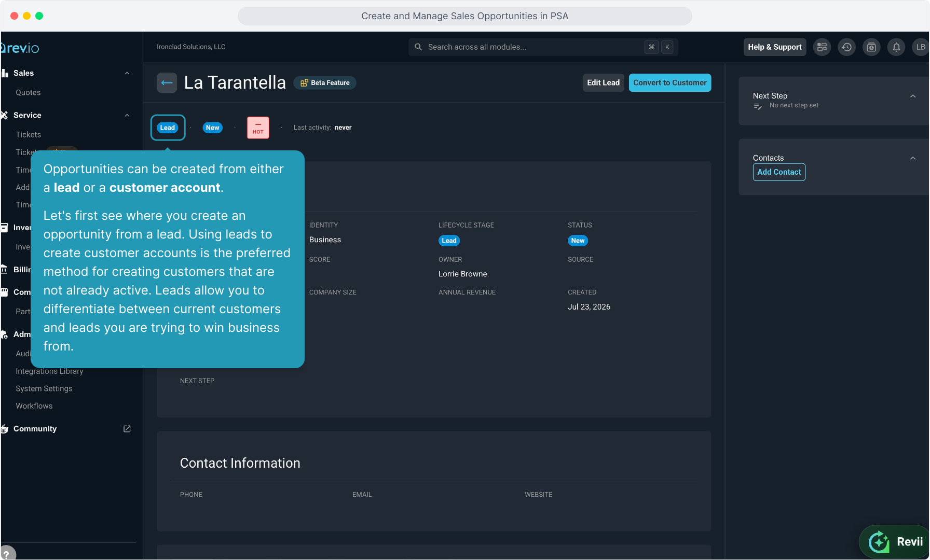Click the Lead badge under Lifecycle Stage

(x=449, y=241)
